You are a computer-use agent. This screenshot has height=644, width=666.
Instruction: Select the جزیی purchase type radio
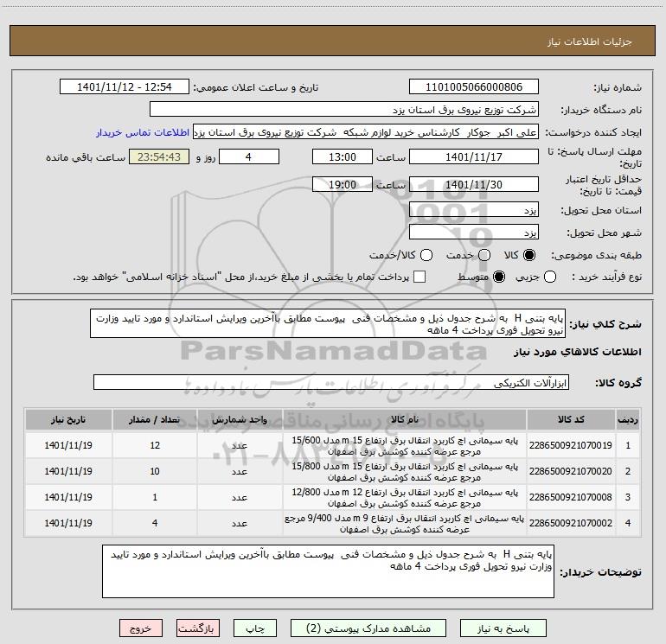550,277
